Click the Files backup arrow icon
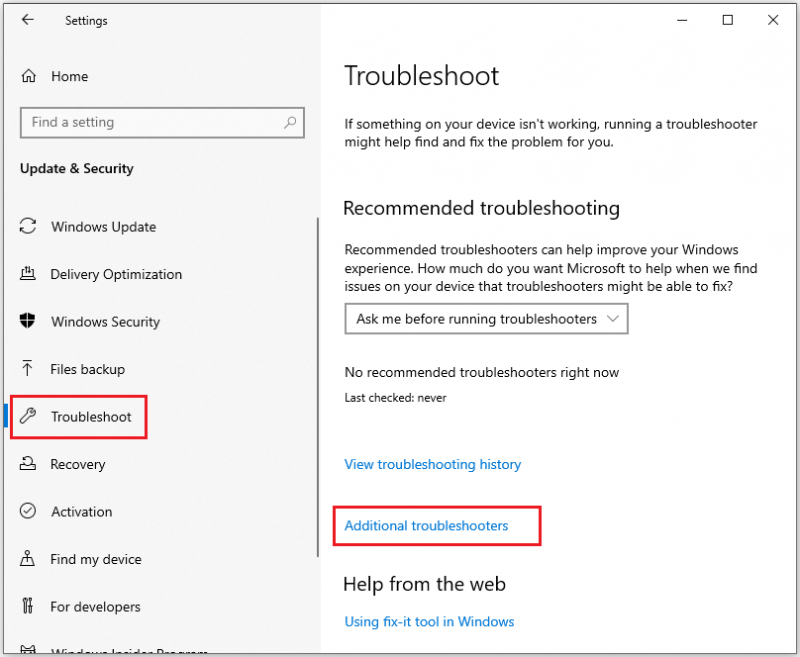The width and height of the screenshot is (800, 657). (28, 368)
